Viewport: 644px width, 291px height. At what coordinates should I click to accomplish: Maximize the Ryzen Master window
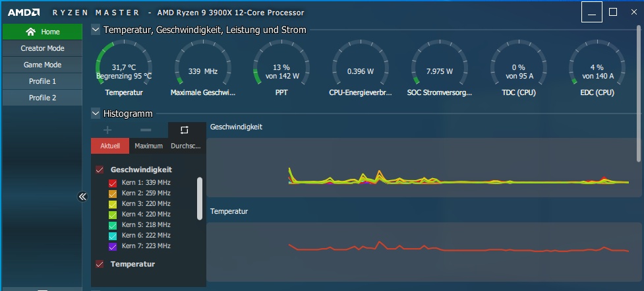(613, 12)
